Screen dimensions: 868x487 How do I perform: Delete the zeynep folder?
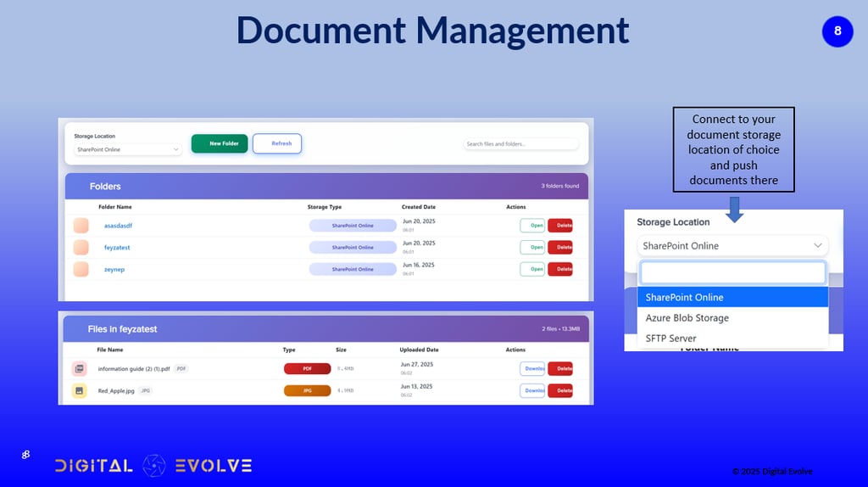point(560,269)
